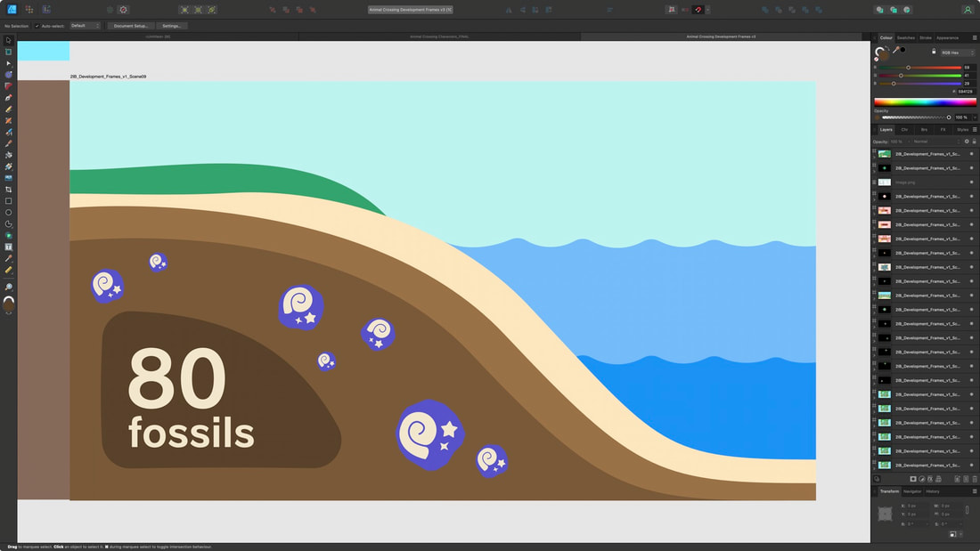Click the Intersect boolean operation icon
Image resolution: width=980 pixels, height=551 pixels.
pos(792,10)
